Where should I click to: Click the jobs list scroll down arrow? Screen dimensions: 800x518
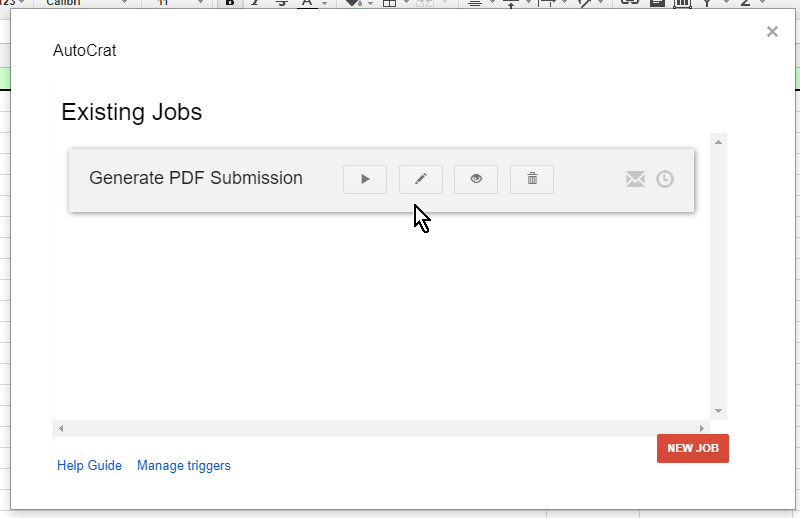[x=718, y=411]
